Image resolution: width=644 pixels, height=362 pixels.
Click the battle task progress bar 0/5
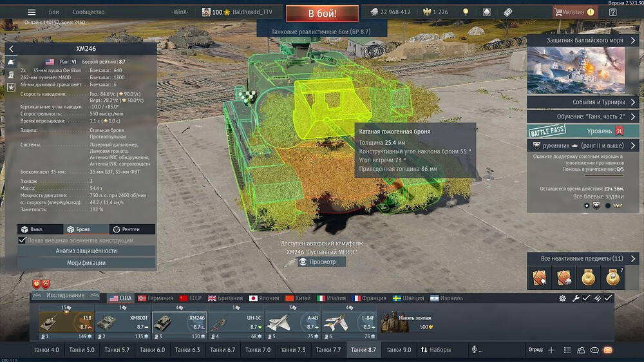604,175
